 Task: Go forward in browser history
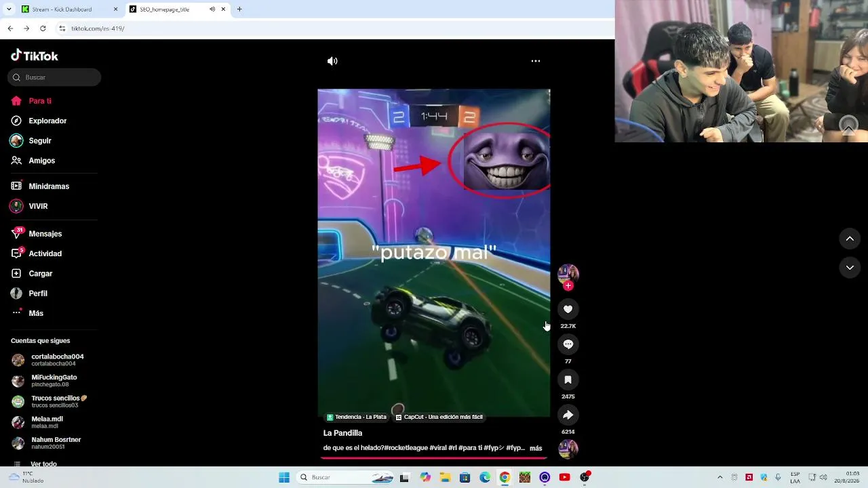point(26,28)
